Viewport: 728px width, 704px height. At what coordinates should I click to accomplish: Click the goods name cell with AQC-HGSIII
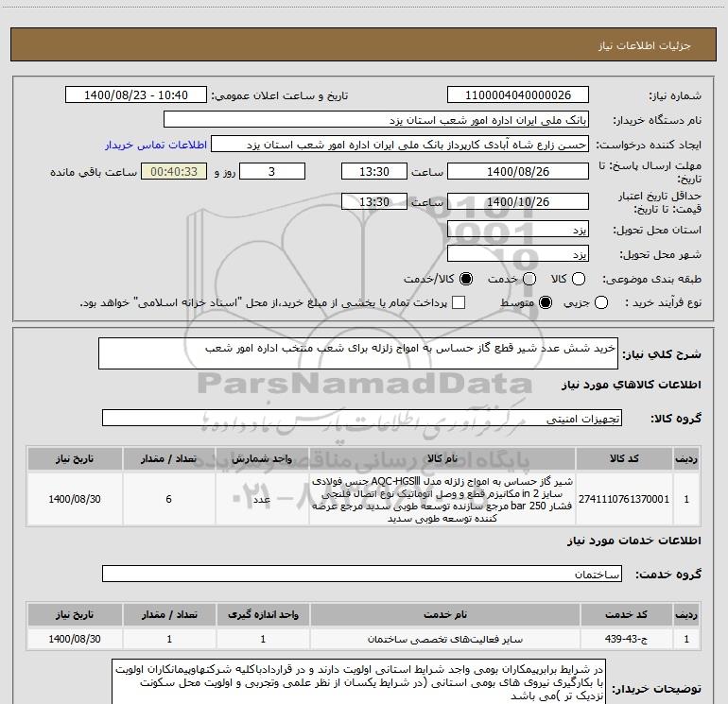pyautogui.click(x=442, y=499)
